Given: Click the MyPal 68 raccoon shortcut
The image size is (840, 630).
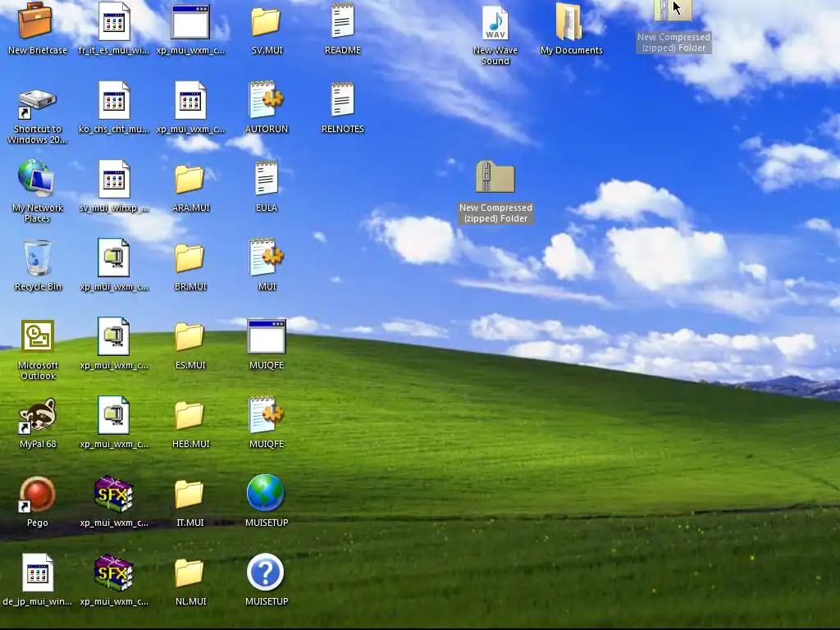Looking at the screenshot, I should point(37,415).
